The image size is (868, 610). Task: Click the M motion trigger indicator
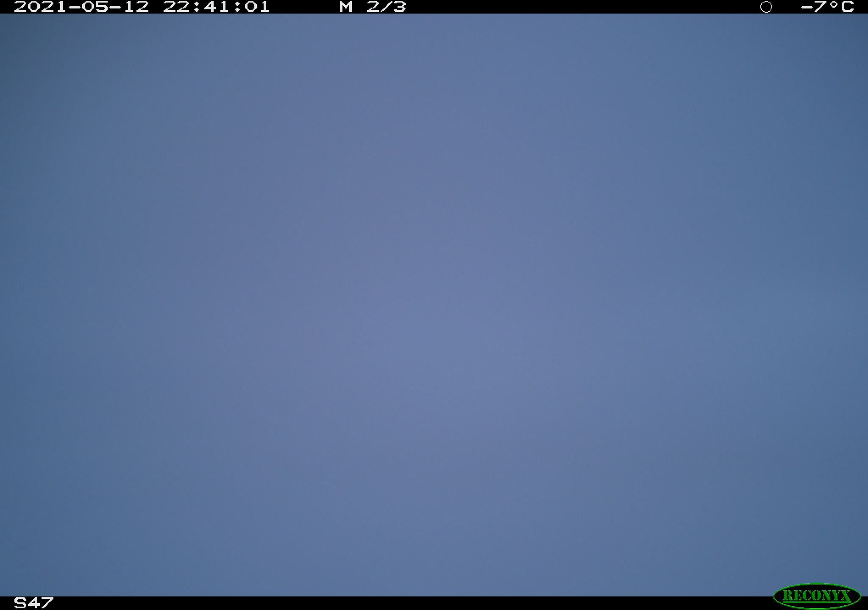[x=346, y=7]
